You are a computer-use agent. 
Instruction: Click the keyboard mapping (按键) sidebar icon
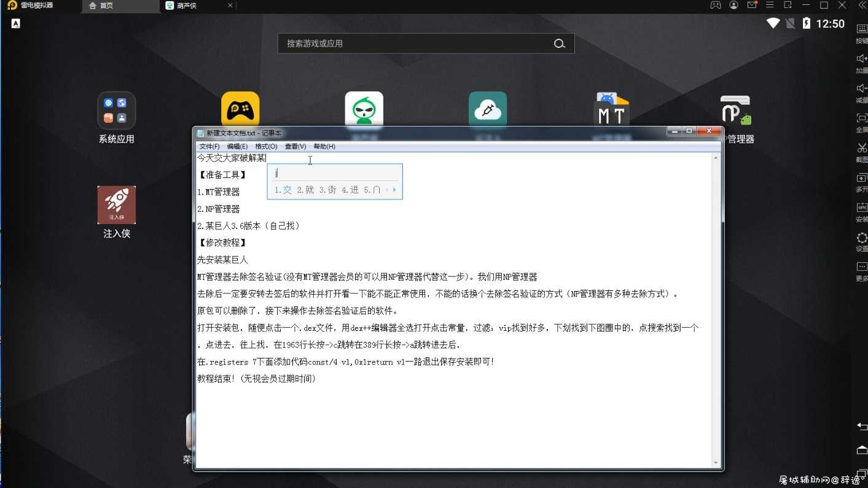click(862, 29)
